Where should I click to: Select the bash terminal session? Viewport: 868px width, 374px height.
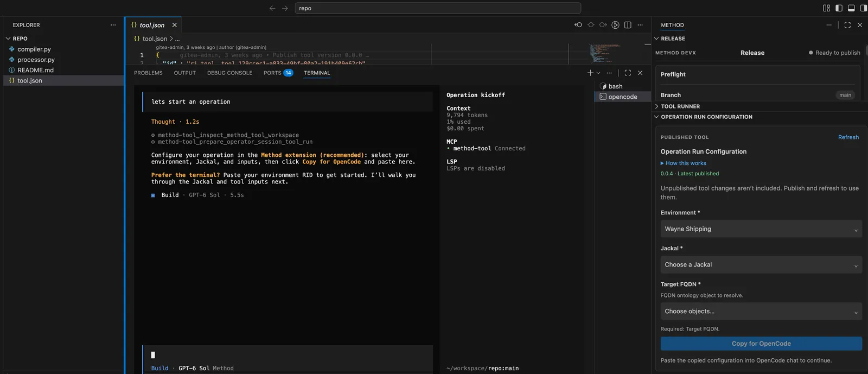coord(623,86)
